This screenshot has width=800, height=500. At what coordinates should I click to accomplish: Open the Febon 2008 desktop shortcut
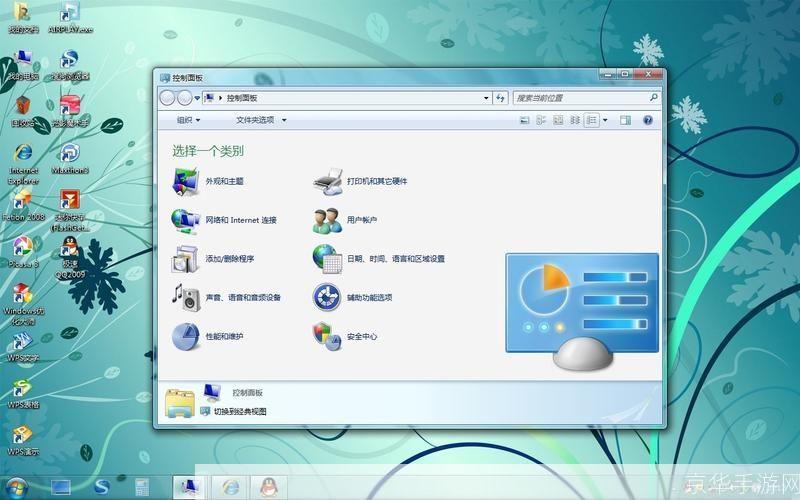coord(23,205)
